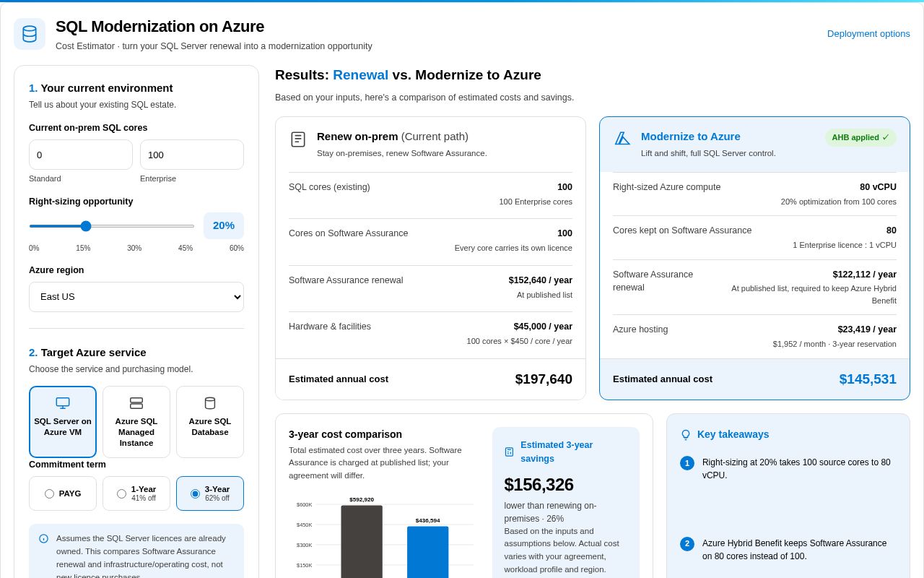Click the calculator icon beside 3-year savings
The width and height of the screenshot is (924, 578).
509,452
